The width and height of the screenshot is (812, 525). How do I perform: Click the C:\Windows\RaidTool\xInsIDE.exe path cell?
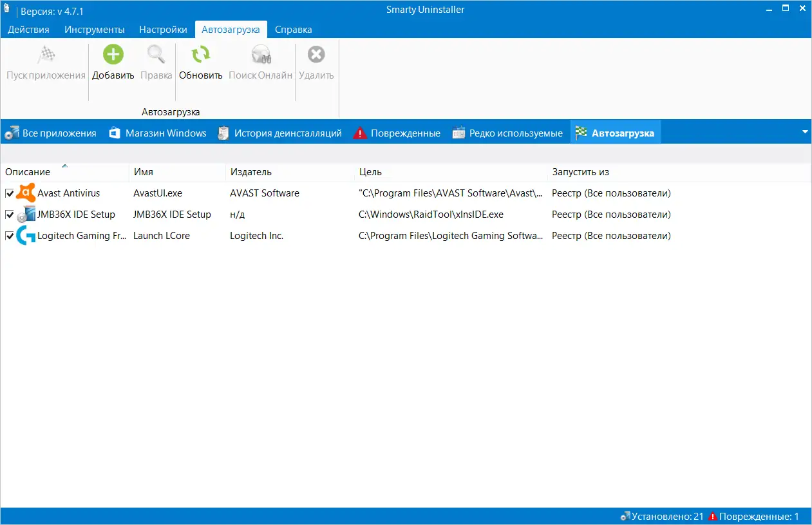click(431, 215)
